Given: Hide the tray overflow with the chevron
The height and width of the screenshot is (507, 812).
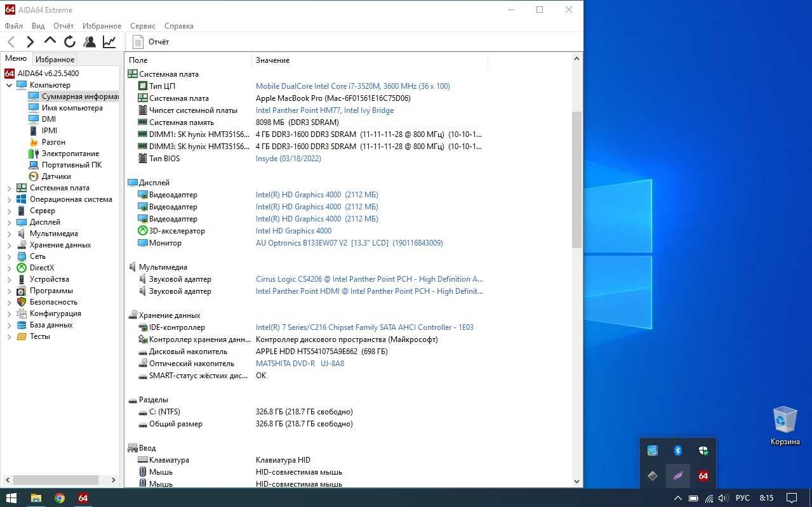Looking at the screenshot, I should pos(677,498).
